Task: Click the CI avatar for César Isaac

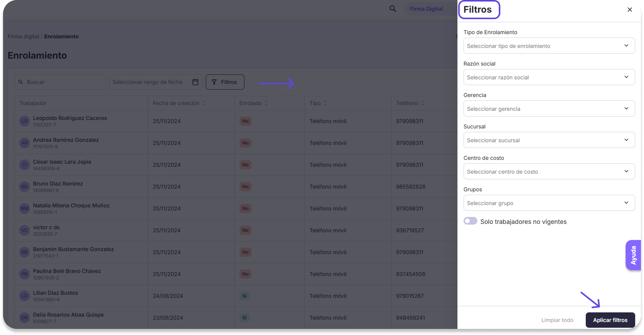Action: [x=25, y=165]
